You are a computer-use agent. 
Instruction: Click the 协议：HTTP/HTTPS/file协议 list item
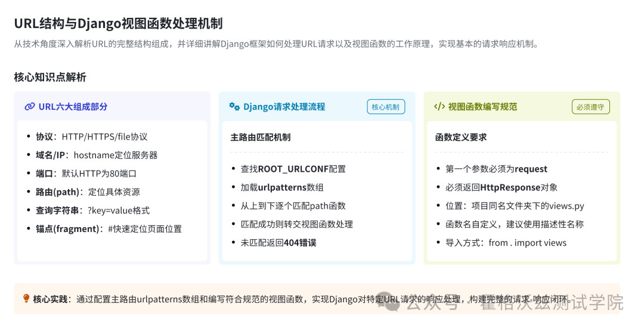92,137
